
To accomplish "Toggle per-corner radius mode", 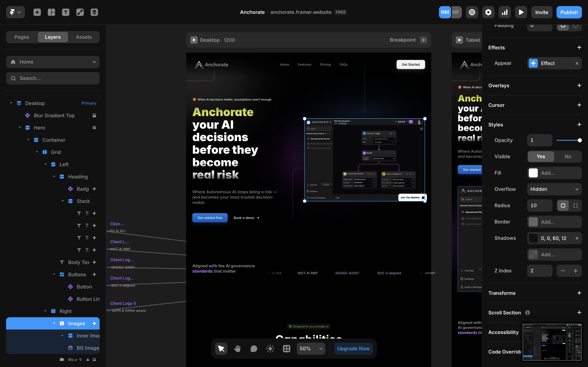I will tap(575, 206).
